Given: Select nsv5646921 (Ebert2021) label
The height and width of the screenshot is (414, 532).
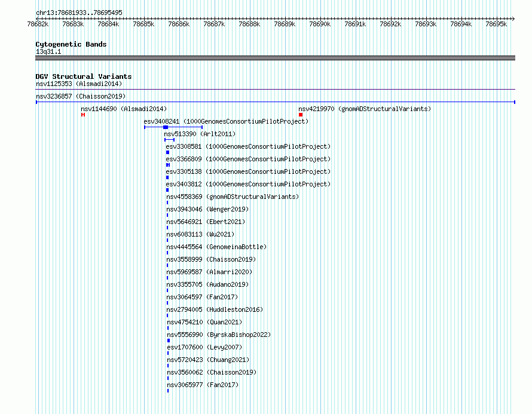Looking at the screenshot, I should pos(206,222).
